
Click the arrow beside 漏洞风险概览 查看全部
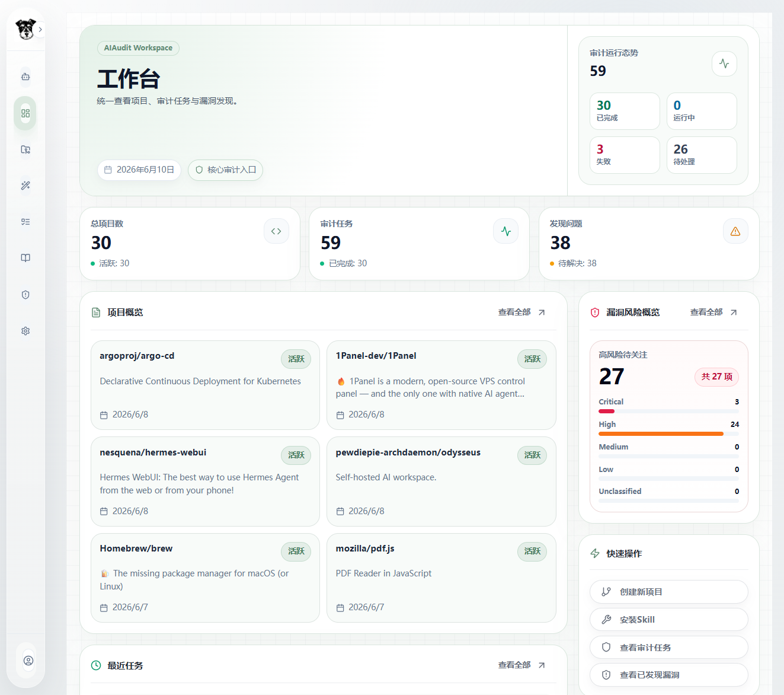pyautogui.click(x=734, y=313)
